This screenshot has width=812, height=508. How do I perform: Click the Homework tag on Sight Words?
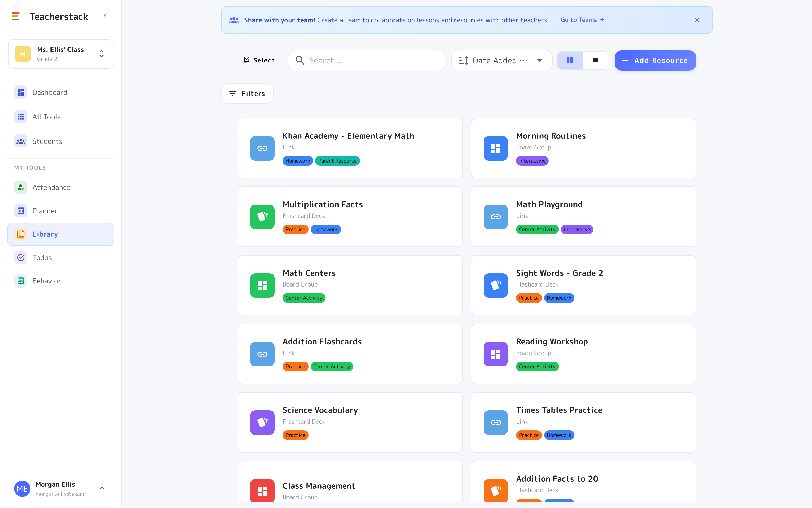pyautogui.click(x=559, y=298)
